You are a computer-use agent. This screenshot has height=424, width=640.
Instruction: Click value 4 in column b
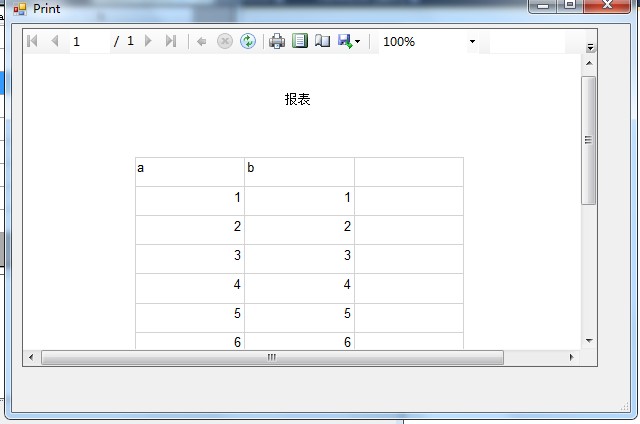pyautogui.click(x=347, y=284)
